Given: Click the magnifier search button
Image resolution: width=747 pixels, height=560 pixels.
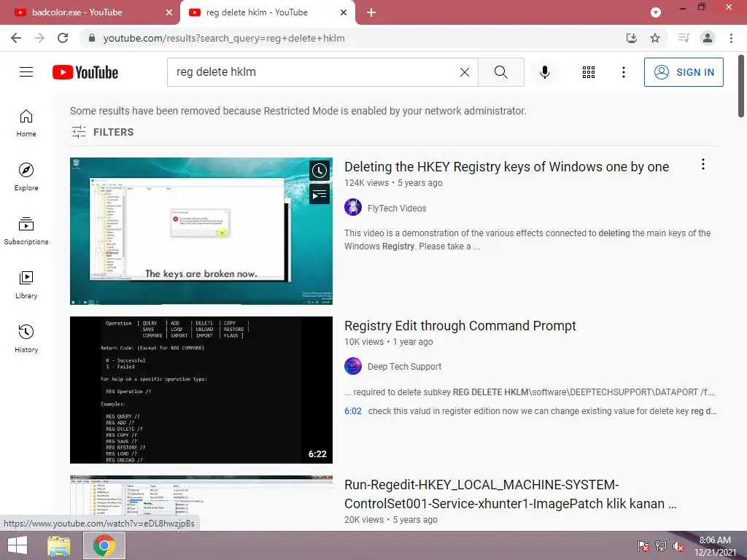Looking at the screenshot, I should [x=500, y=72].
